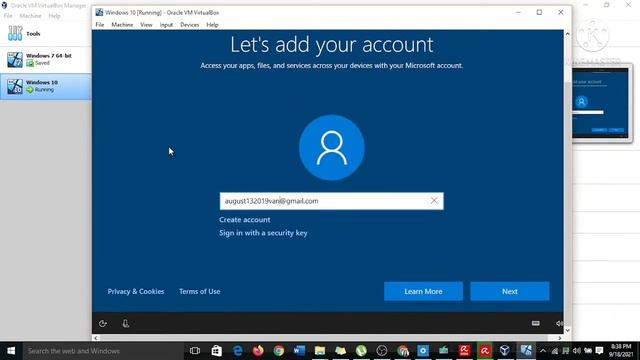Open the blue gear app on taskbar
Image resolution: width=640 pixels, height=360 pixels.
click(423, 351)
